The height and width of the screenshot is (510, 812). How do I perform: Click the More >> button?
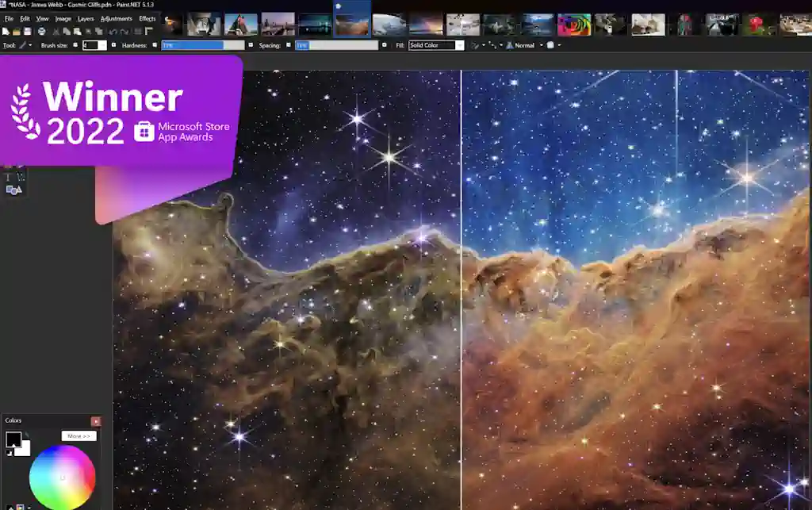(79, 436)
